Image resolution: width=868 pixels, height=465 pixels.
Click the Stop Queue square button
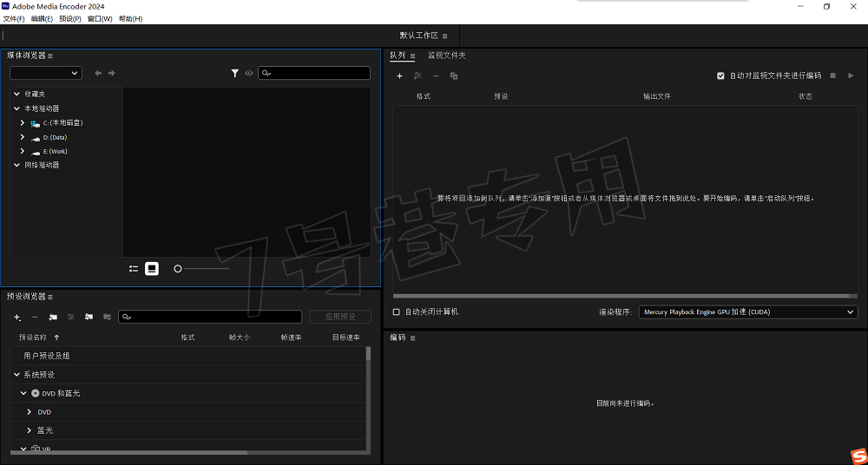pos(832,75)
